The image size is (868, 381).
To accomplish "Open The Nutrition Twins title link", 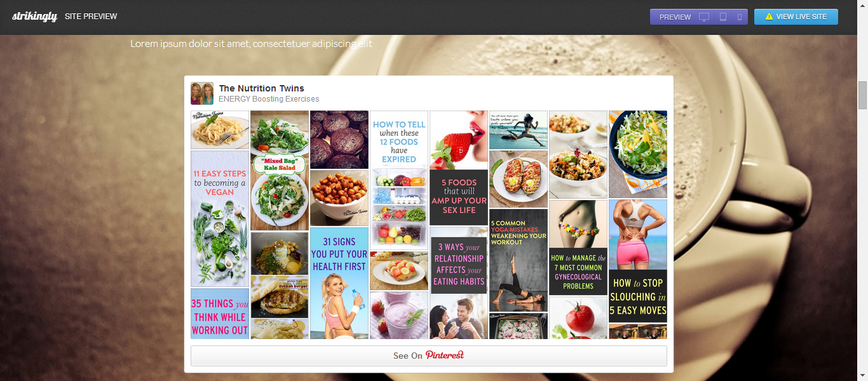I will pos(262,88).
